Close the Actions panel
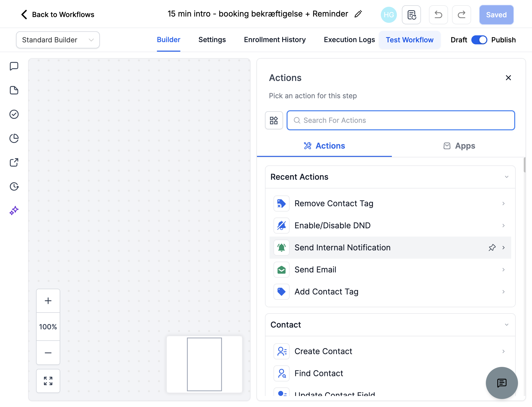532x407 pixels. coord(508,78)
